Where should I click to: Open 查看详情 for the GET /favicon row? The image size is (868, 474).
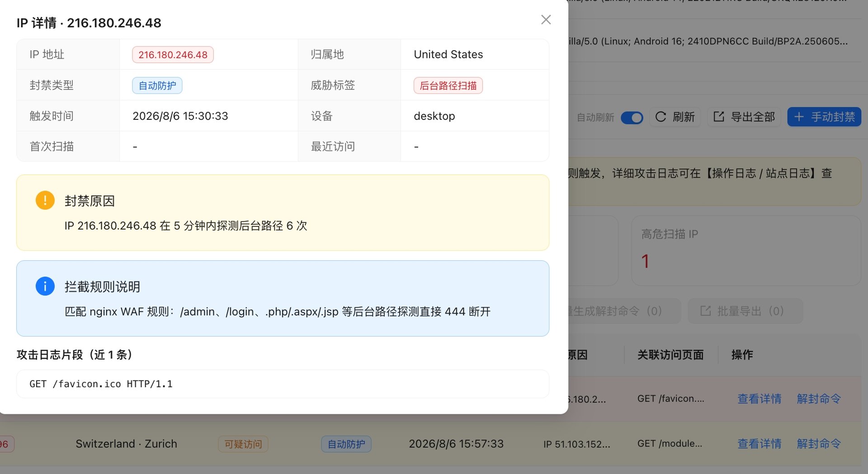coord(759,399)
